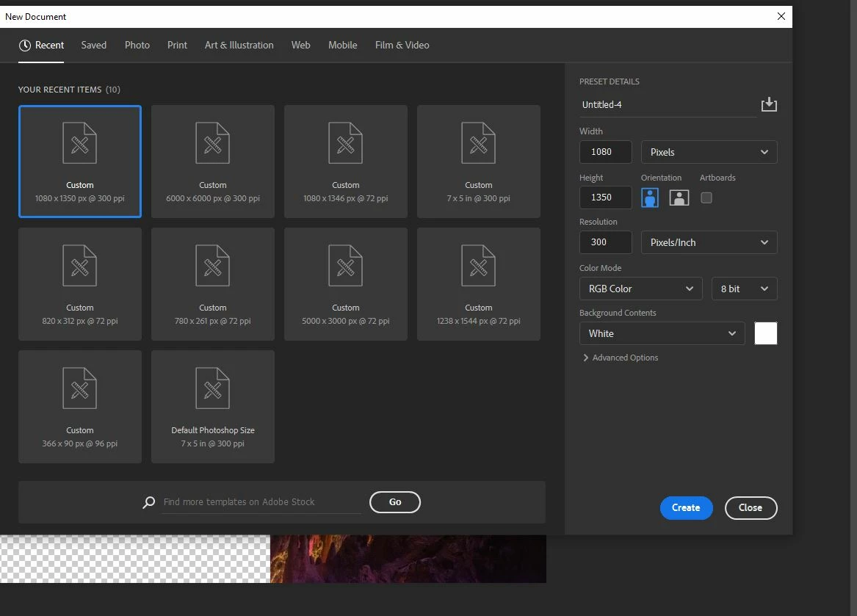
Task: Open the Film & Video tab
Action: coord(402,46)
